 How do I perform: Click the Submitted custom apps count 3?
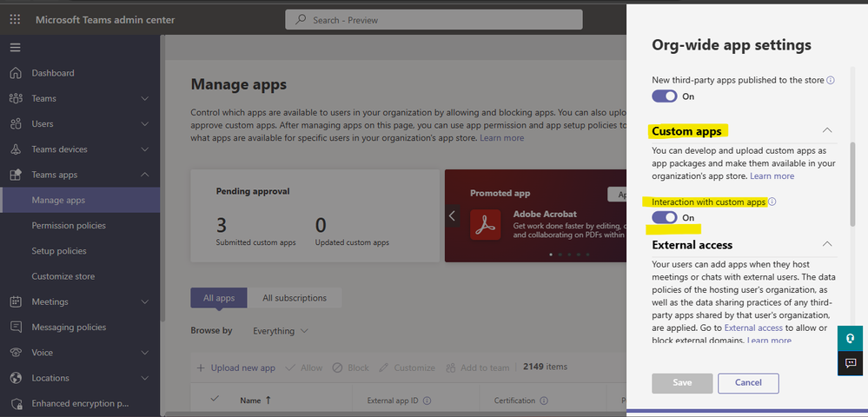(222, 225)
